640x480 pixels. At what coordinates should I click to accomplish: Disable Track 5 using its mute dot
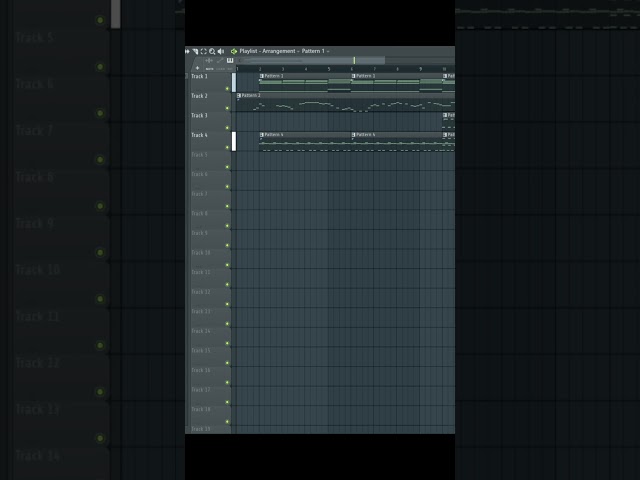pyautogui.click(x=227, y=167)
